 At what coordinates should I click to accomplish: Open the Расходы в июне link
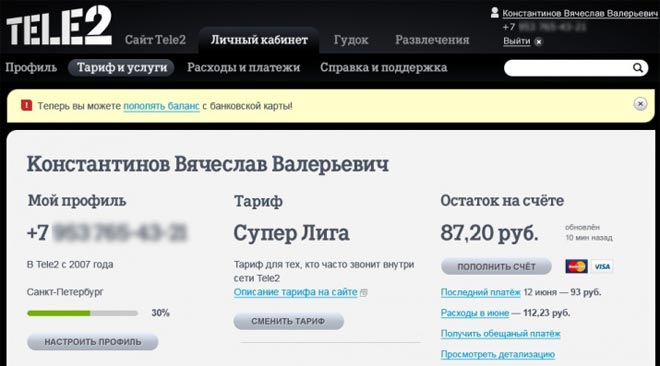[x=475, y=313]
